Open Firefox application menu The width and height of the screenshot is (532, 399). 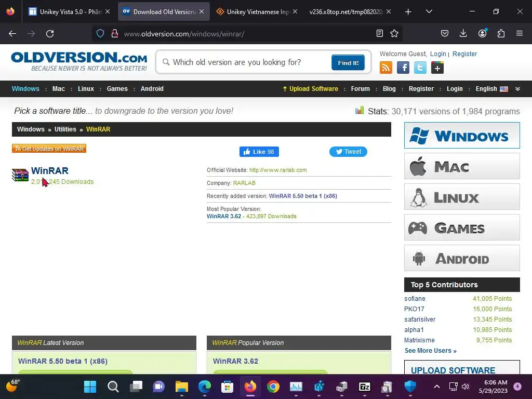[x=520, y=33]
